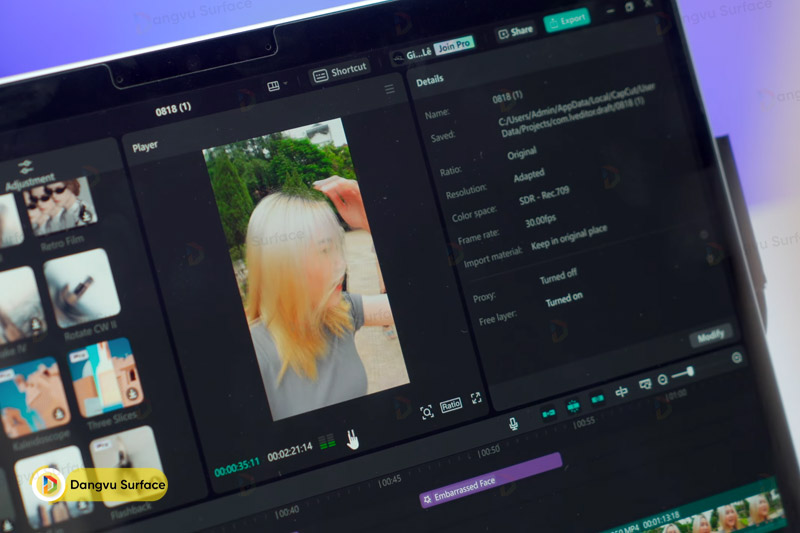Export the project
Screen dimensions: 800x533
[x=567, y=20]
